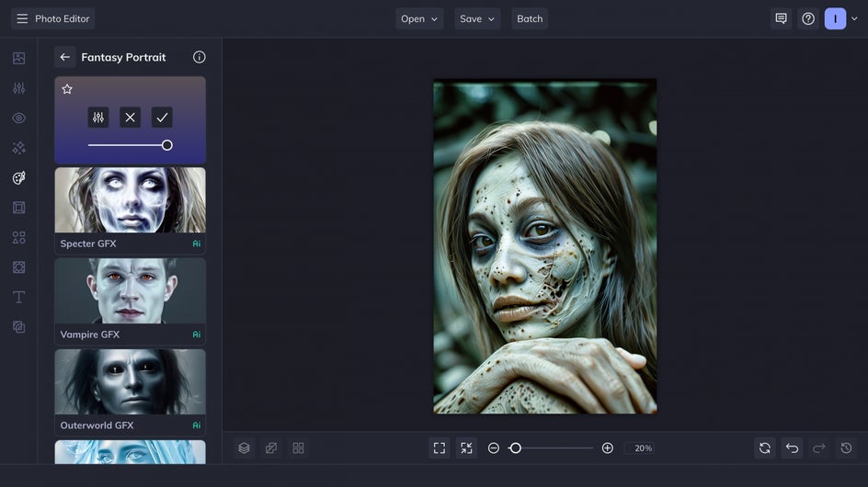Select the Artsy palette sidebar icon
Screen dimensions: 868x487
click(x=18, y=177)
